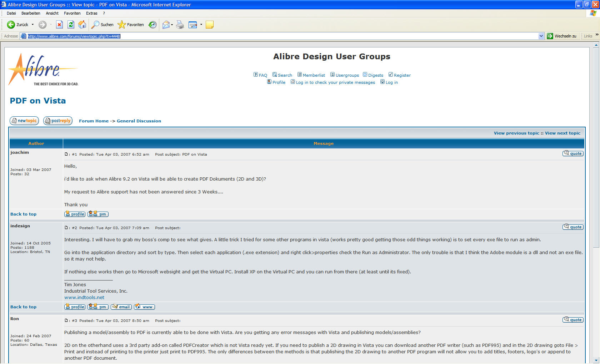The height and width of the screenshot is (364, 600).
Task: Open the Favoriten menu
Action: (x=72, y=13)
